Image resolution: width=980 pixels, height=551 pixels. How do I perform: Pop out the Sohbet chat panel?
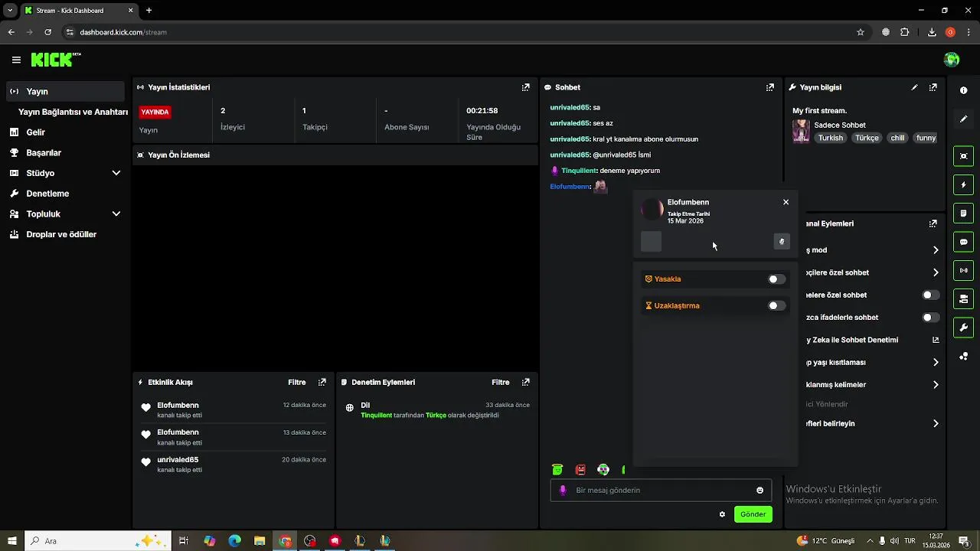[x=770, y=87]
